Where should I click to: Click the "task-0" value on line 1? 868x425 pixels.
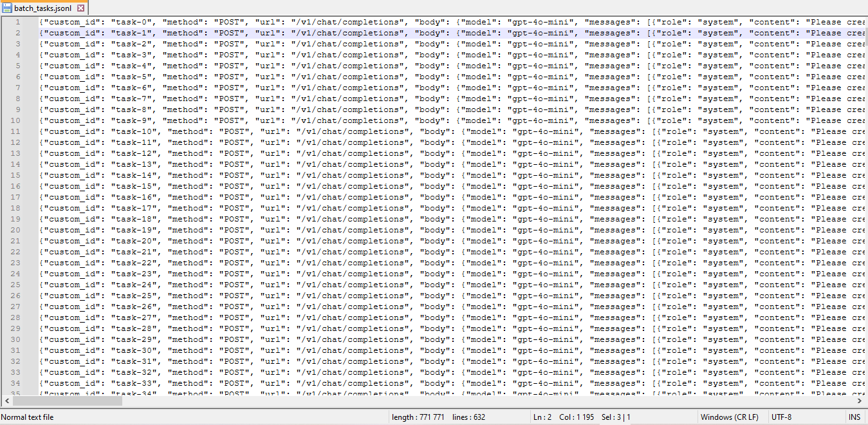[x=131, y=22]
